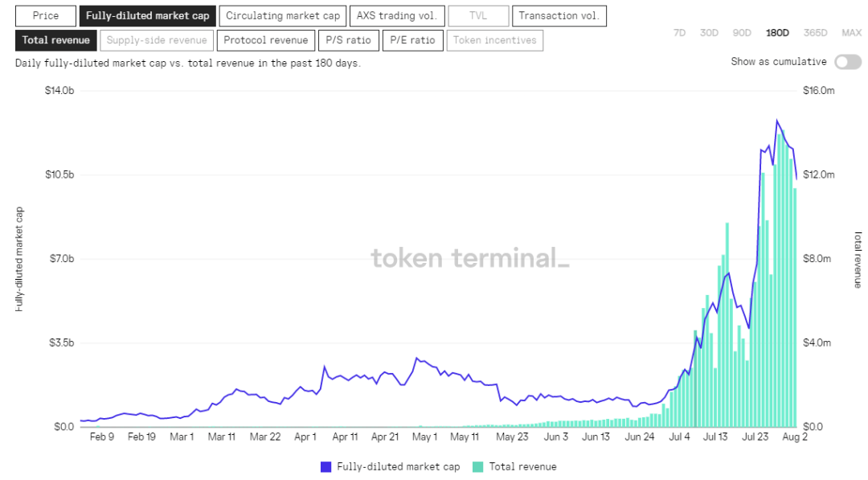Click the vertical Fully-diluted market cap axis title
Viewport: 868px width, 480px height.
tap(19, 259)
